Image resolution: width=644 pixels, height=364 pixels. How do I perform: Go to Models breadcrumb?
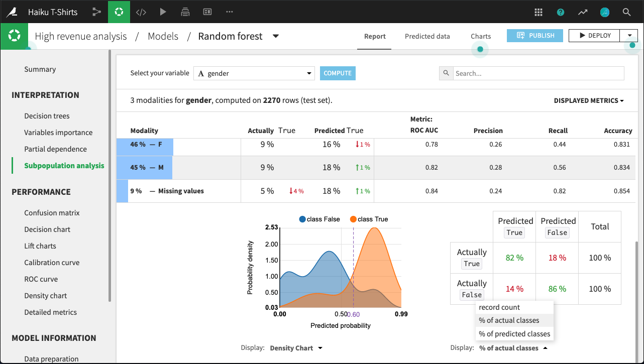(x=163, y=36)
